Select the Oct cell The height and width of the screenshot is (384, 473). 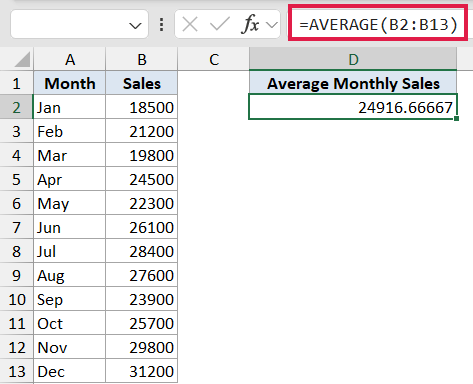pos(70,323)
